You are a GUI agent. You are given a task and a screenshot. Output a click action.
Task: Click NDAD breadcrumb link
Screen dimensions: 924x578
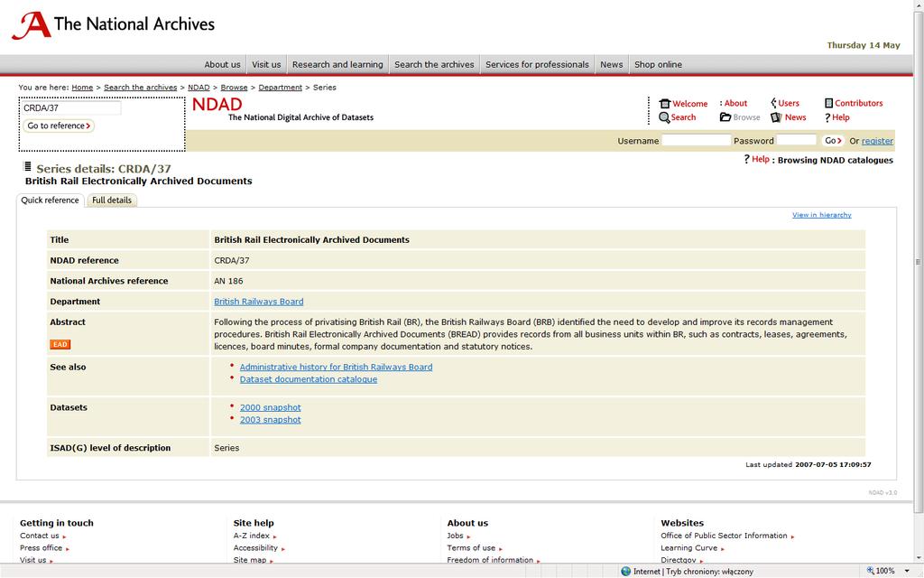(x=199, y=88)
